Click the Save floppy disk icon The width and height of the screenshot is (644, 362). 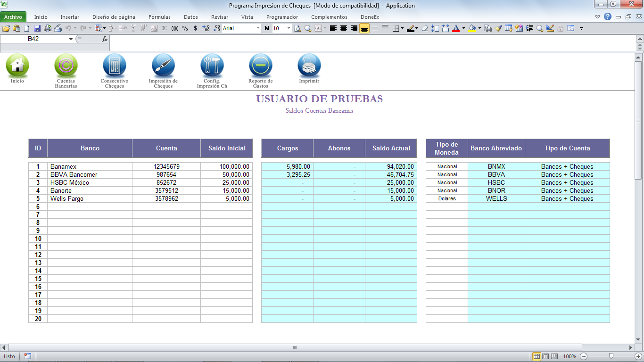coord(37,28)
